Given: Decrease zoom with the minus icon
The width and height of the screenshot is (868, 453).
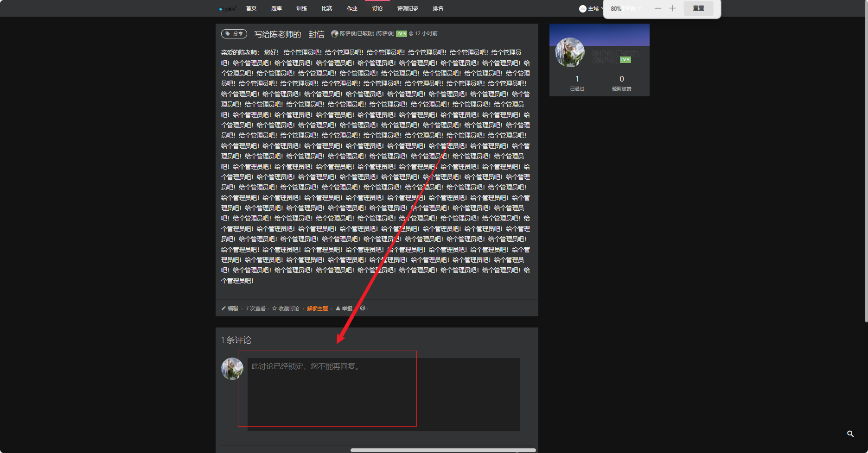Looking at the screenshot, I should pos(657,8).
